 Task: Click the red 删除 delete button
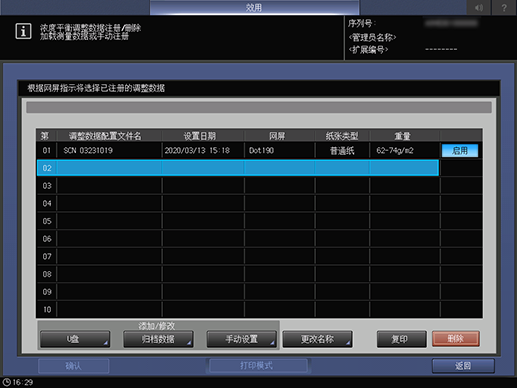click(x=456, y=339)
